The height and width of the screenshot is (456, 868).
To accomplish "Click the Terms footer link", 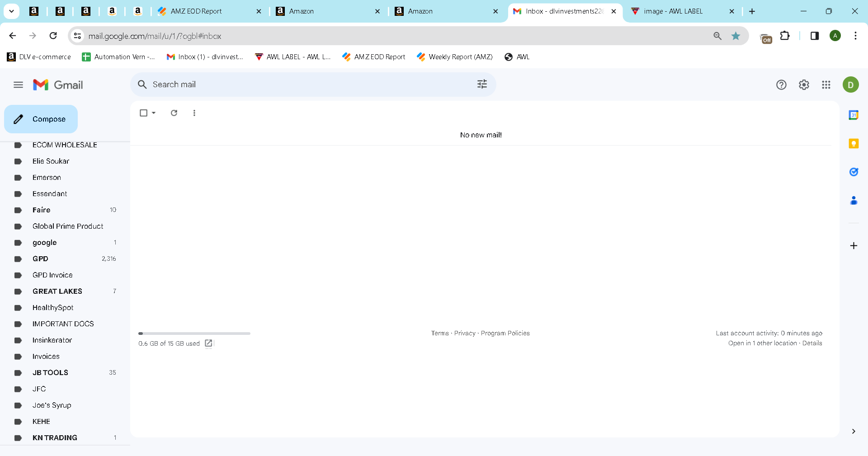I will [440, 333].
